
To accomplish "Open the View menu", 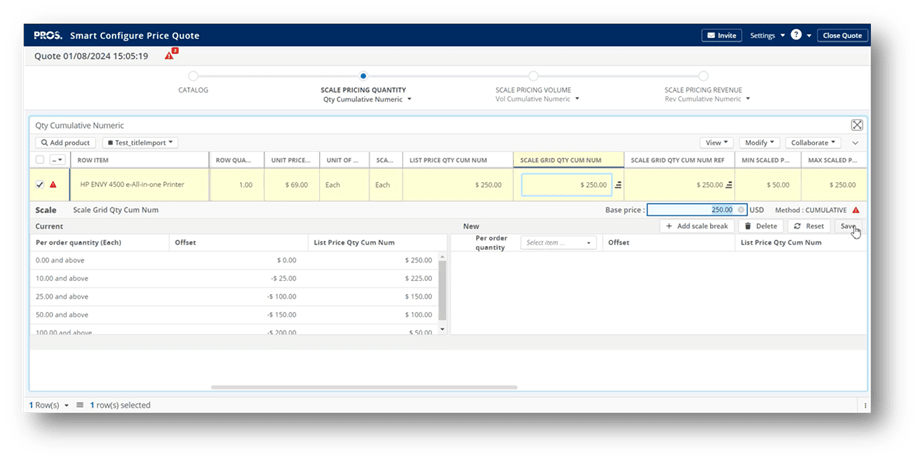I will 716,142.
